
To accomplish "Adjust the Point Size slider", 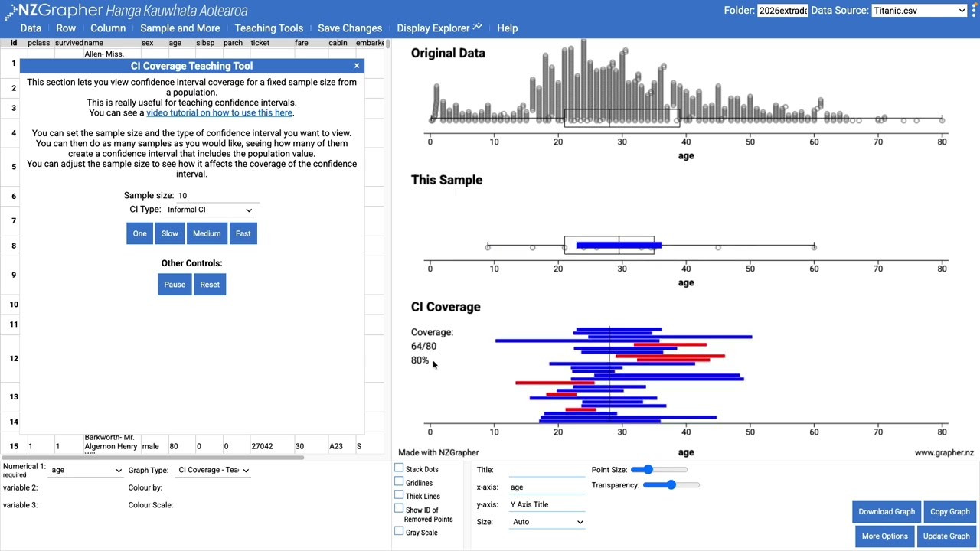I will pos(659,470).
